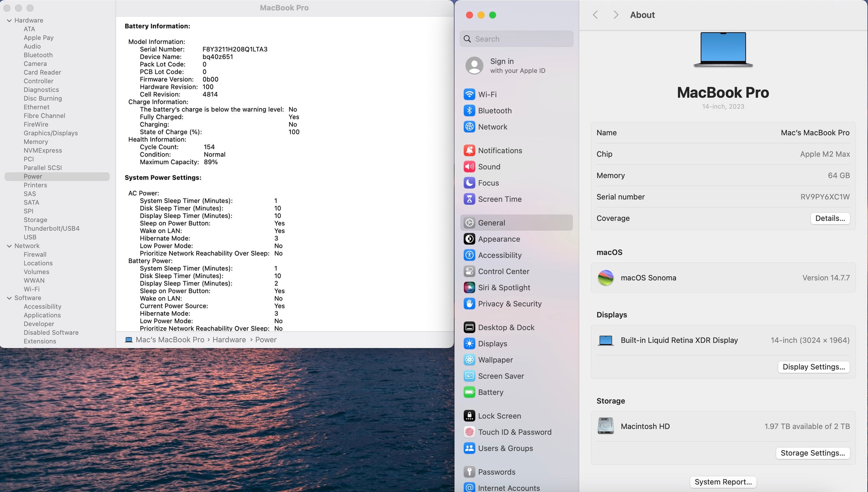The image size is (868, 492).
Task: Collapse the Software tree section
Action: tap(9, 298)
